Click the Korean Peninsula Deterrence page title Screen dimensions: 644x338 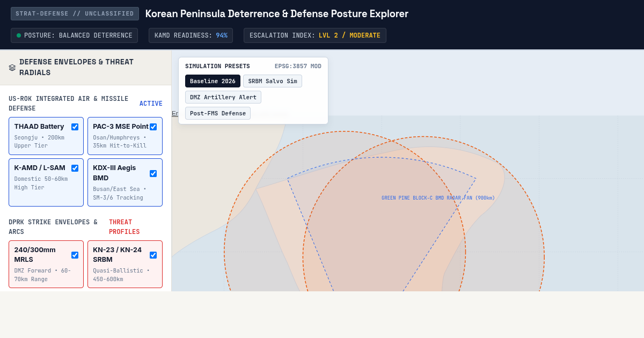click(277, 14)
